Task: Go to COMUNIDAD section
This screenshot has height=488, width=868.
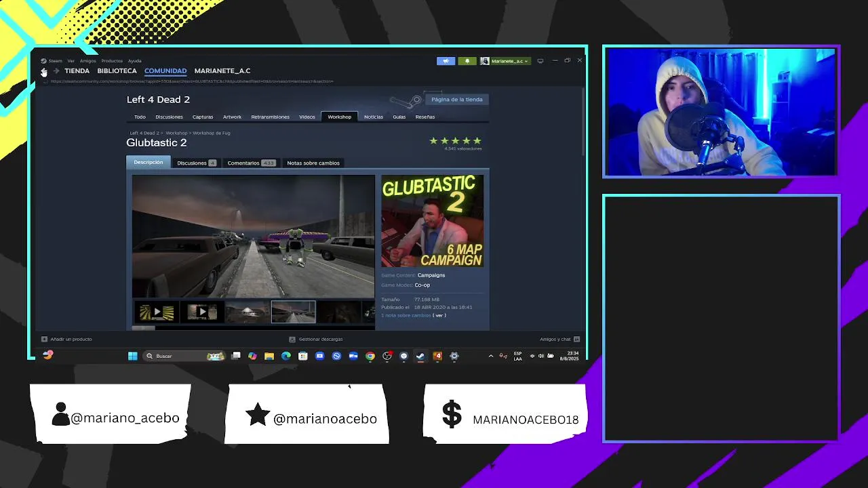Action: pos(165,70)
